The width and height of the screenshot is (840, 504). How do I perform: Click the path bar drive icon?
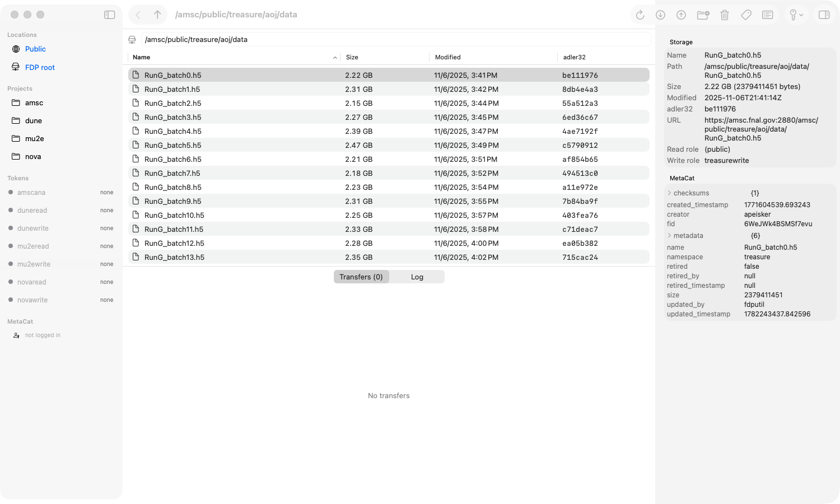132,40
